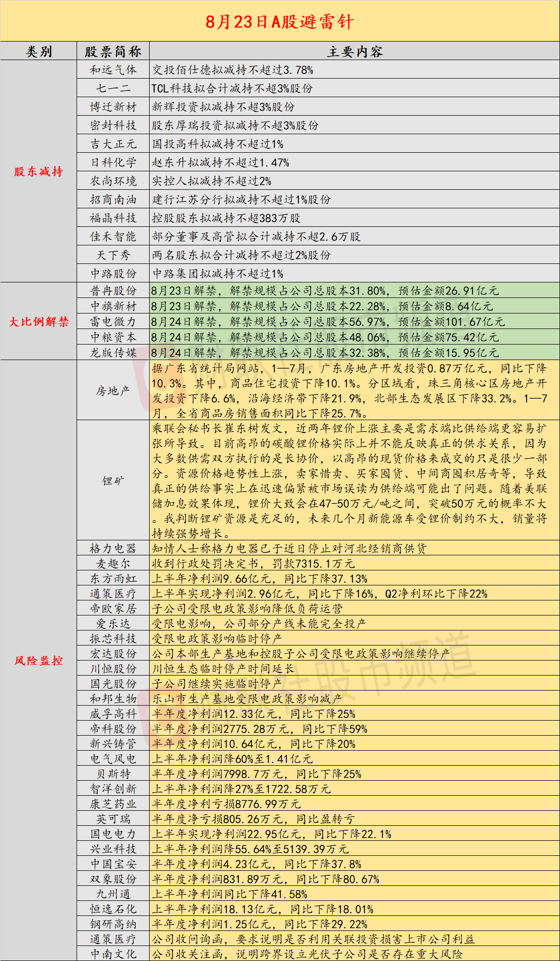Click the 风险监控 category cell
The height and width of the screenshot is (961, 560).
(x=39, y=661)
